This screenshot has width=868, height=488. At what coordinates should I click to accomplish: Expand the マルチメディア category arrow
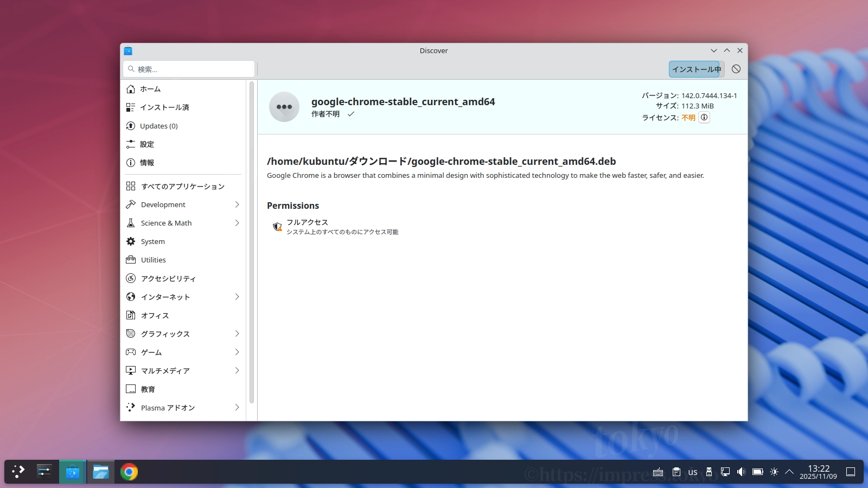pyautogui.click(x=237, y=370)
